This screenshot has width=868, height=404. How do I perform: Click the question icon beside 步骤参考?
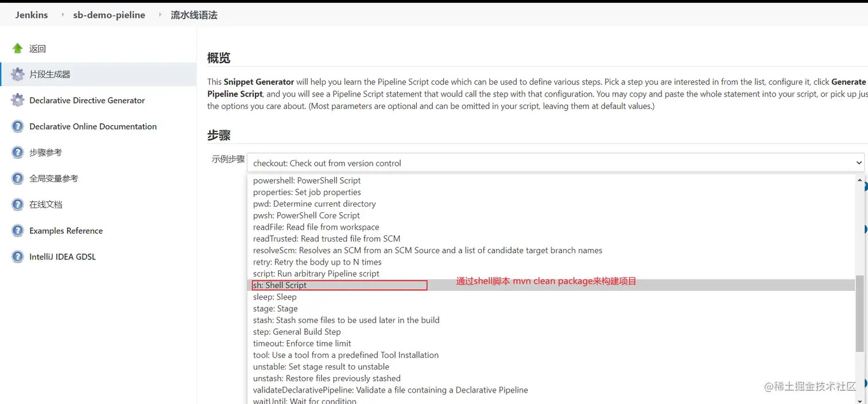click(x=18, y=152)
